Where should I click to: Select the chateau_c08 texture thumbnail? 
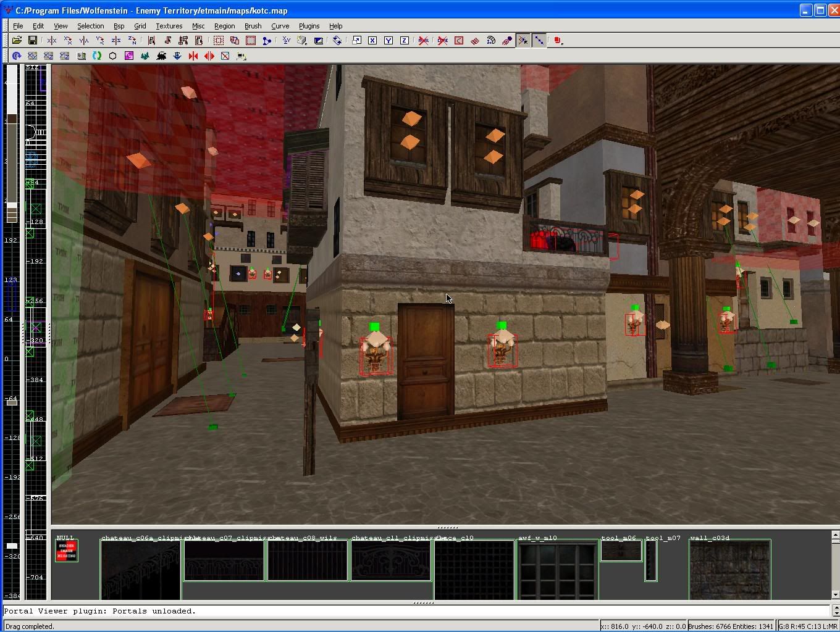[x=307, y=560]
